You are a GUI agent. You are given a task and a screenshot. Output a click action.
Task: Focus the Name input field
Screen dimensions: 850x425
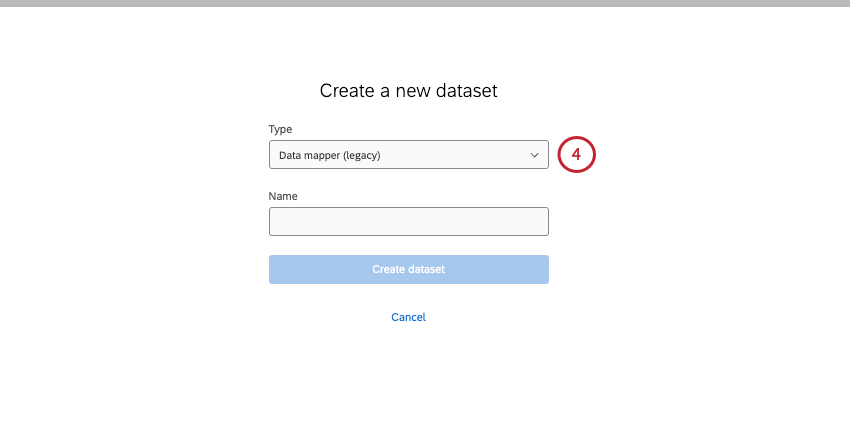click(408, 221)
